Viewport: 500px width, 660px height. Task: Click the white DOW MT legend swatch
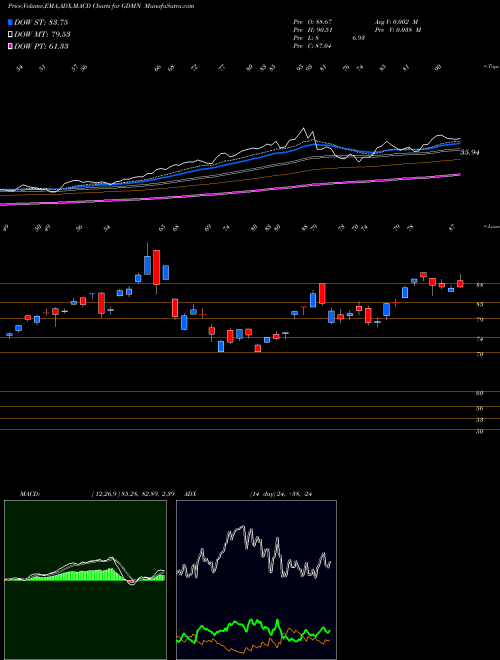pyautogui.click(x=10, y=35)
